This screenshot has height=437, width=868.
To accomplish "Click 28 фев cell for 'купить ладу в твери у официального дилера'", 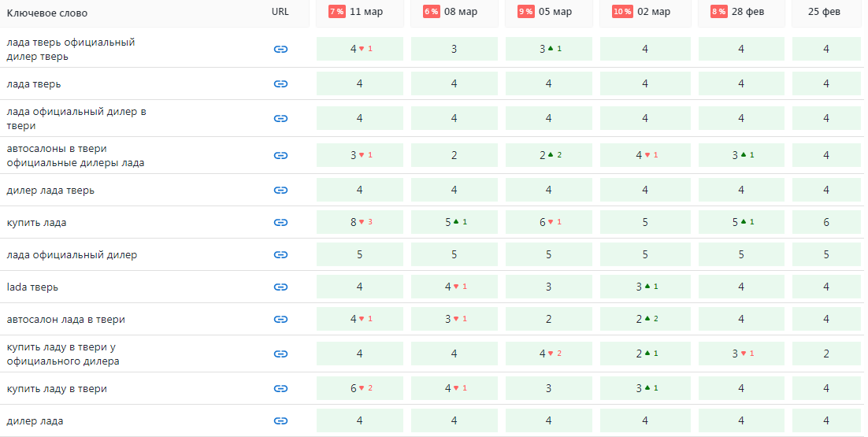I will (741, 354).
